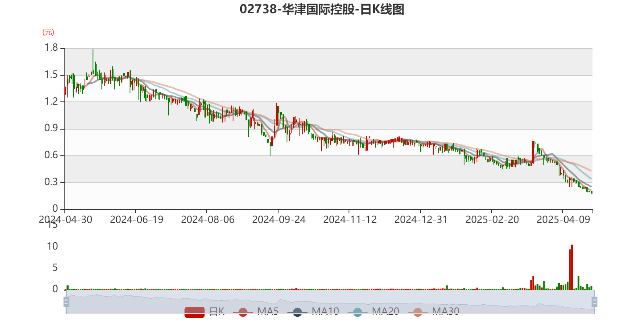This screenshot has height=322, width=644.
Task: Click the tallest red volume bar
Action: (x=572, y=267)
